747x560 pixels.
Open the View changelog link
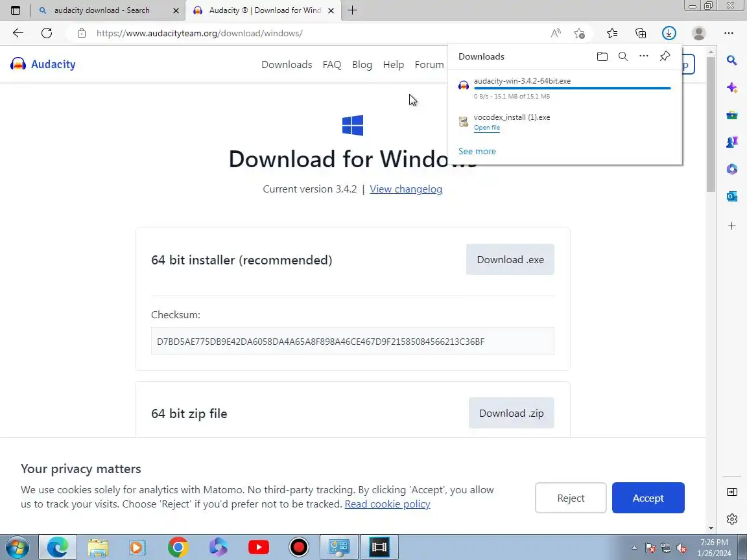coord(405,189)
